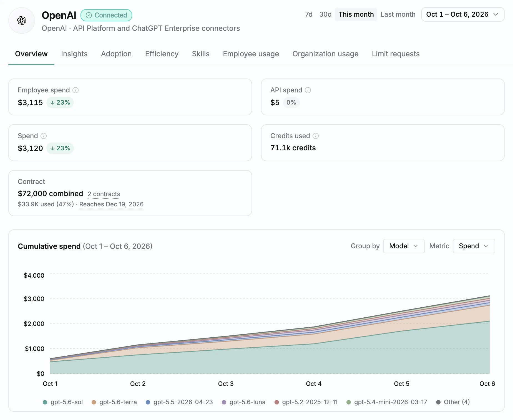Open the Limit requests tab

click(x=396, y=54)
